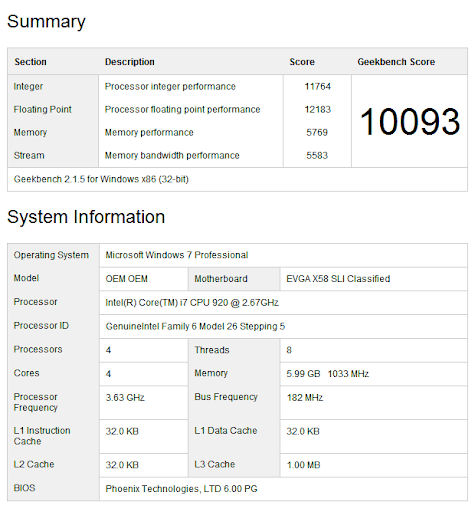The height and width of the screenshot is (512, 475).
Task: Click the Motherboard label
Action: [221, 279]
